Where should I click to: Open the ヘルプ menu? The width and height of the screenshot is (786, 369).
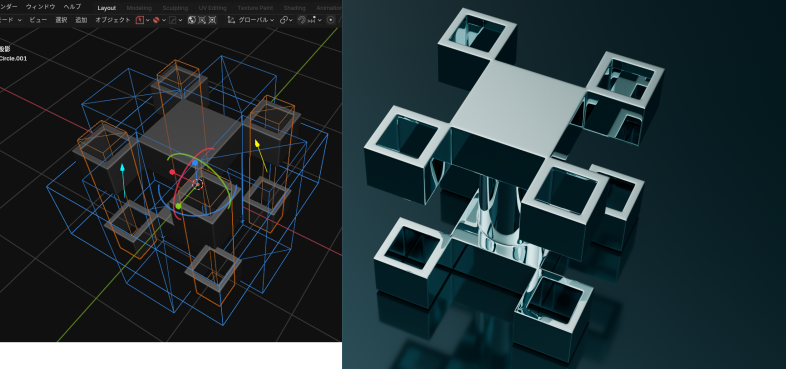tap(72, 7)
